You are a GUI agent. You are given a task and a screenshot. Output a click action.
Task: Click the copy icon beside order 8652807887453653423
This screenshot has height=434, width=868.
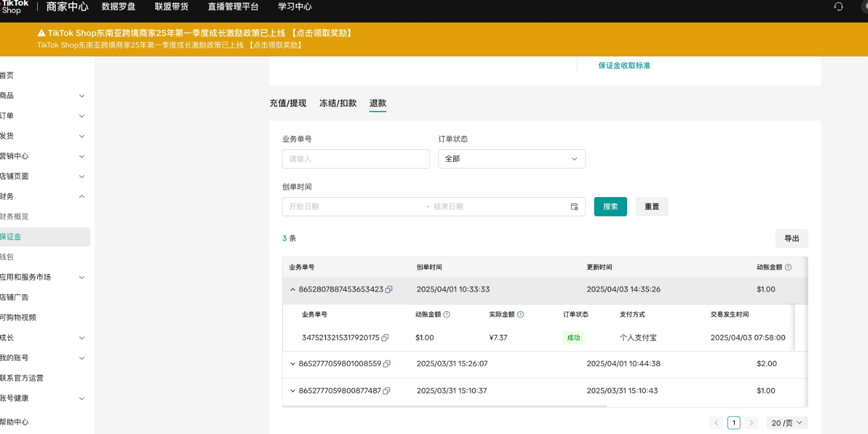[x=389, y=289]
